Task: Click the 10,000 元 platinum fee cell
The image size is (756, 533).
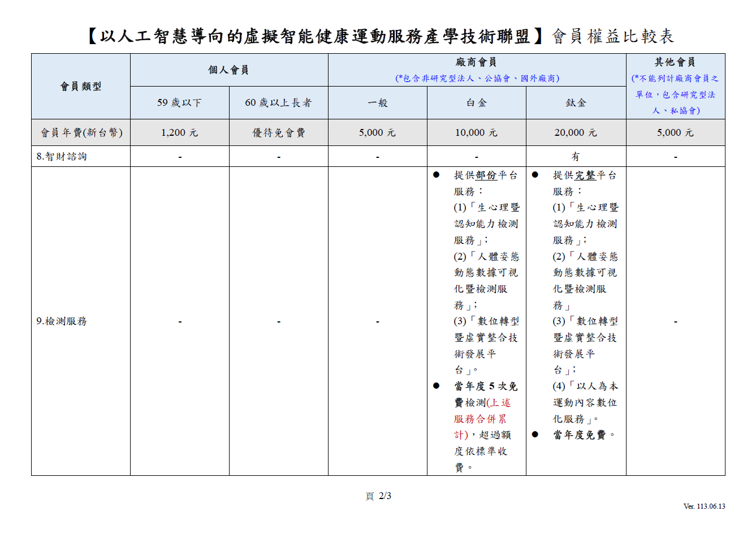Action: 476,132
